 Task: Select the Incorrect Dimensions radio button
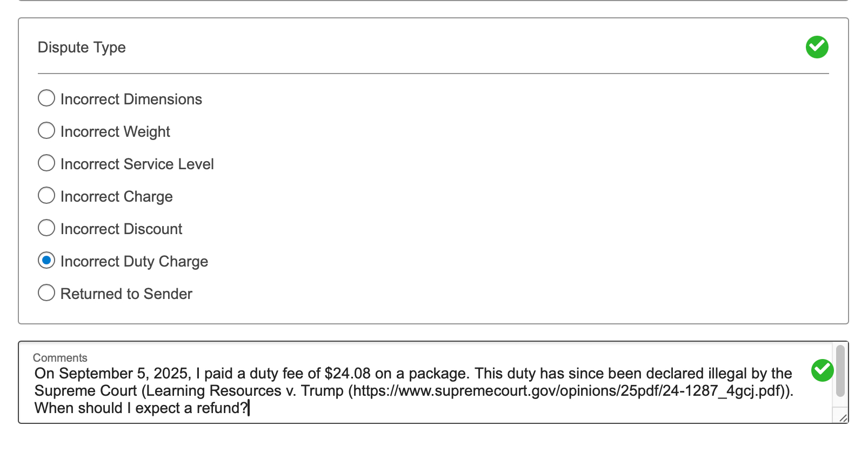tap(46, 98)
